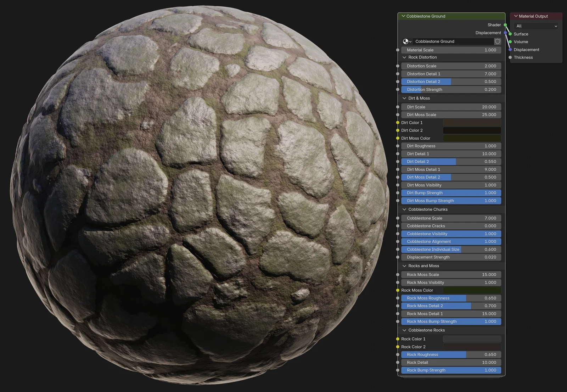Click the Volume input socket on Material Output

pos(510,42)
